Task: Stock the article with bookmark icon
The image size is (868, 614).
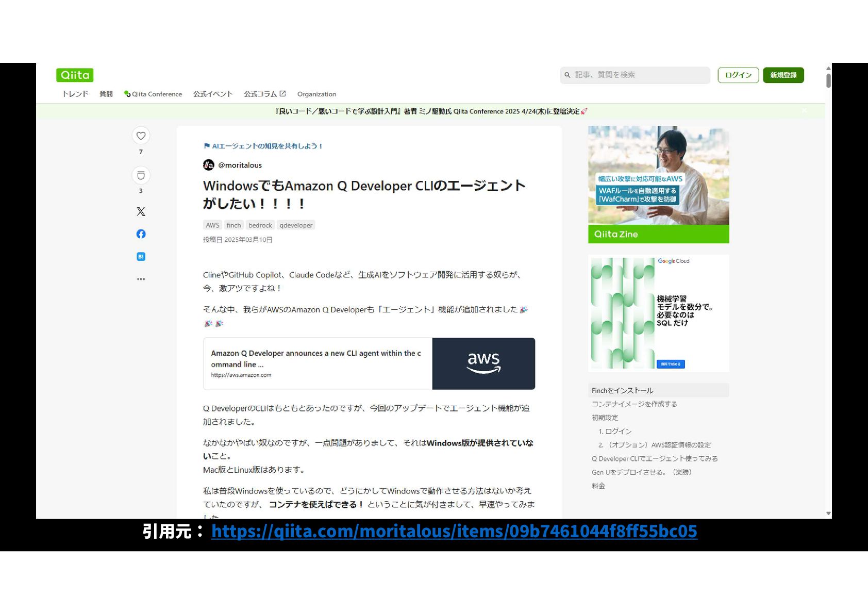Action: (141, 175)
